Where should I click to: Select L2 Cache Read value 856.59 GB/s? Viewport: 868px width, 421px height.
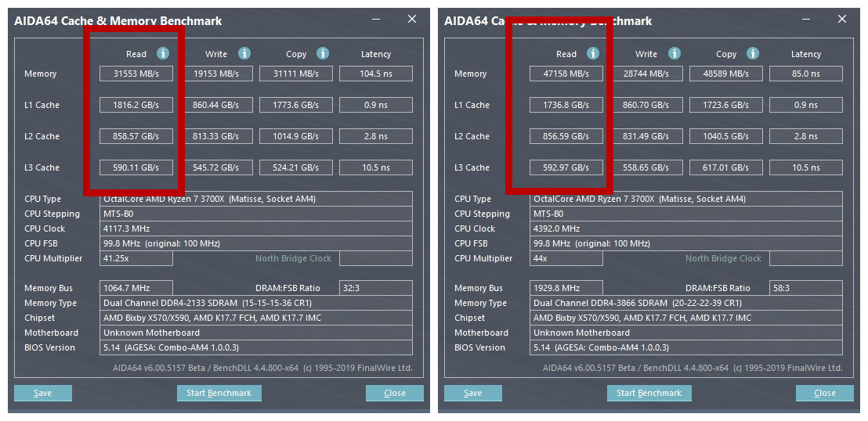pos(566,136)
